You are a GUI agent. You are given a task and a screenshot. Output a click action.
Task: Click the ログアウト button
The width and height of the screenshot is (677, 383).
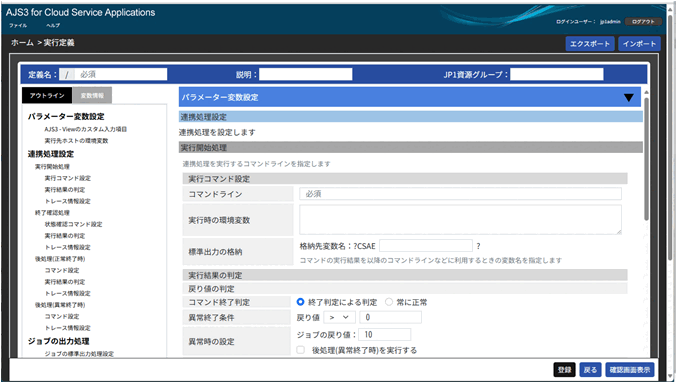click(x=643, y=22)
